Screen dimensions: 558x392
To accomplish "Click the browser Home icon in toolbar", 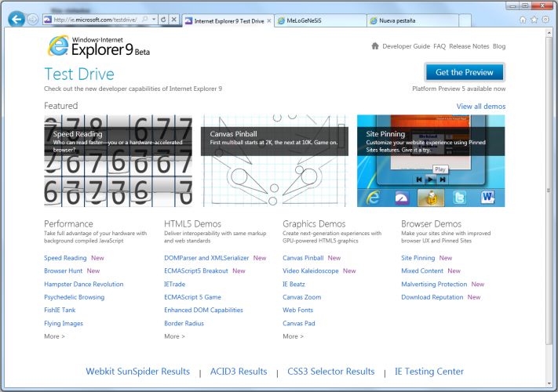I will (x=523, y=20).
